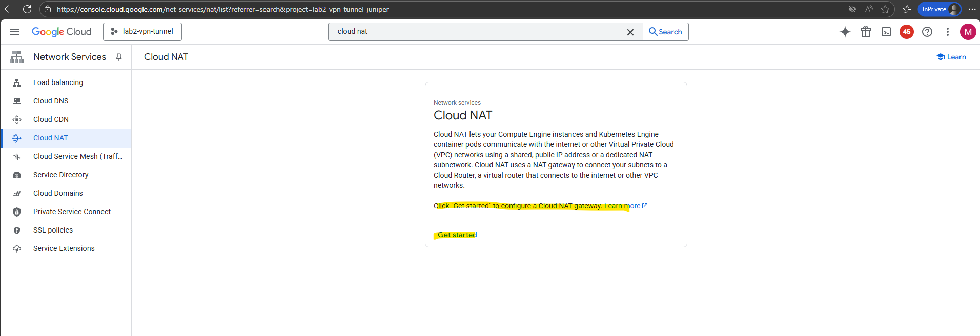Go to Cloud DNS in sidebar
Viewport: 980px width, 336px height.
click(51, 101)
